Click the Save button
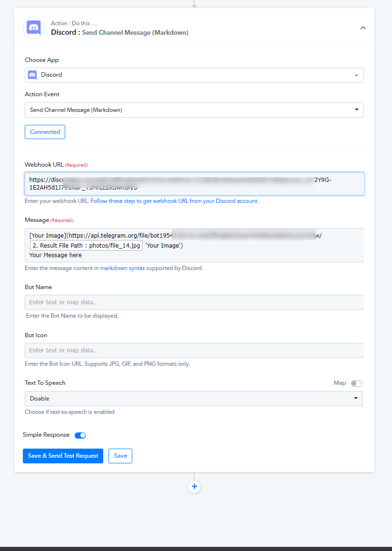Screen dimensions: 392x551 click(120, 456)
